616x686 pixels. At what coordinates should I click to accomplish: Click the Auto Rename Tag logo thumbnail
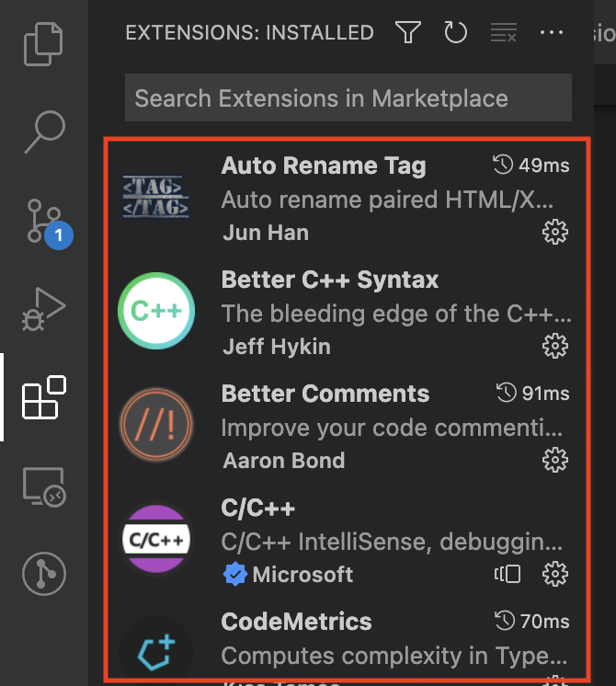click(156, 197)
